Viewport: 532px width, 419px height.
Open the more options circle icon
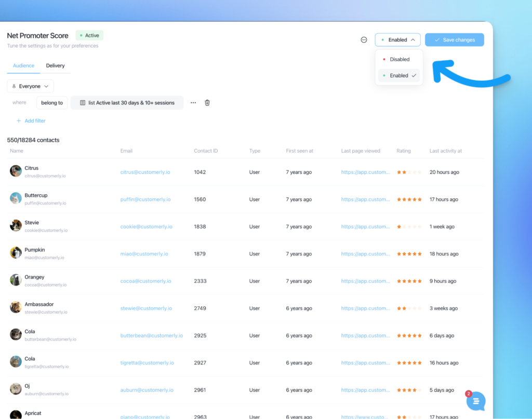(x=364, y=39)
